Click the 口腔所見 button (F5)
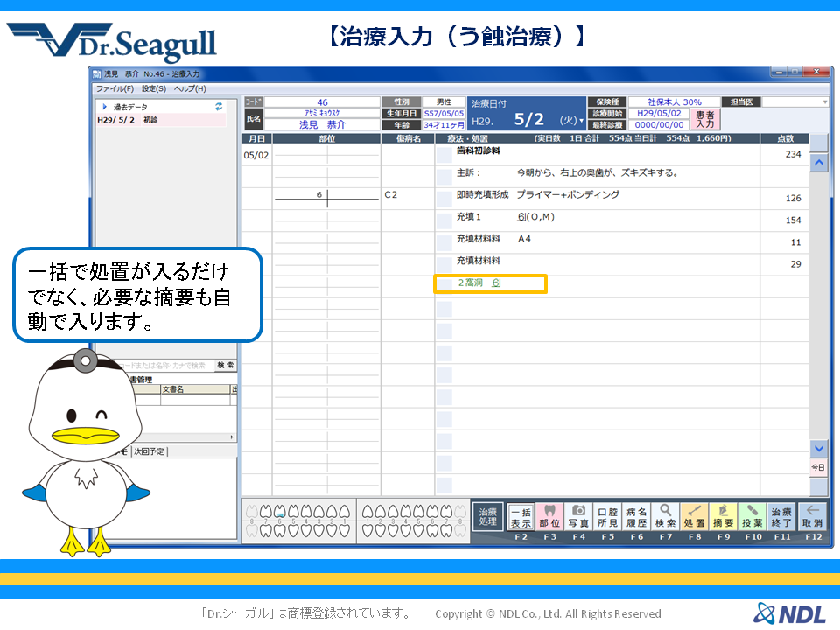 (607, 516)
